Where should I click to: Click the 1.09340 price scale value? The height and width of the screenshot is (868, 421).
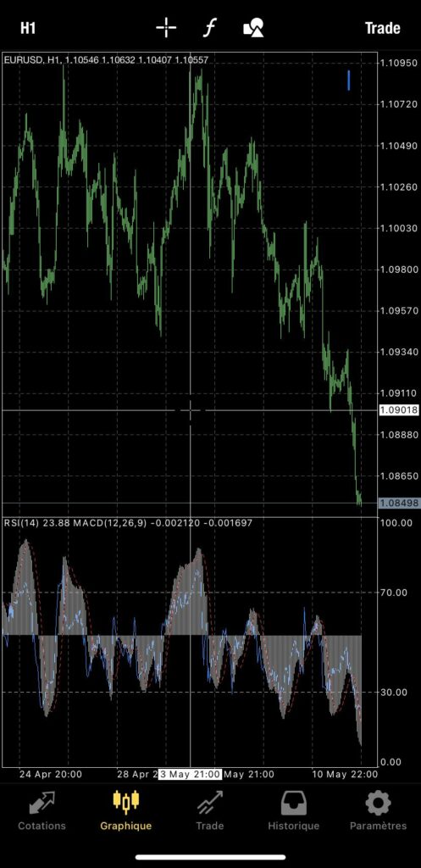[x=399, y=352]
